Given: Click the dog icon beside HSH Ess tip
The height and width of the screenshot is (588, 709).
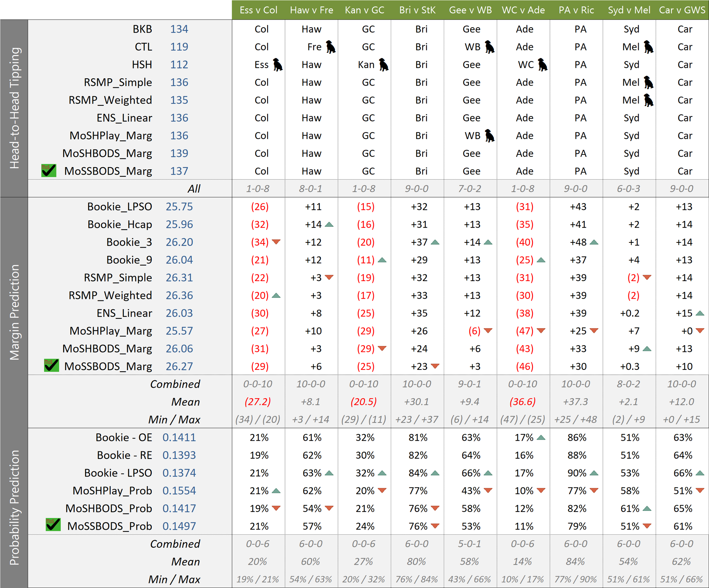Looking at the screenshot, I should tap(278, 64).
